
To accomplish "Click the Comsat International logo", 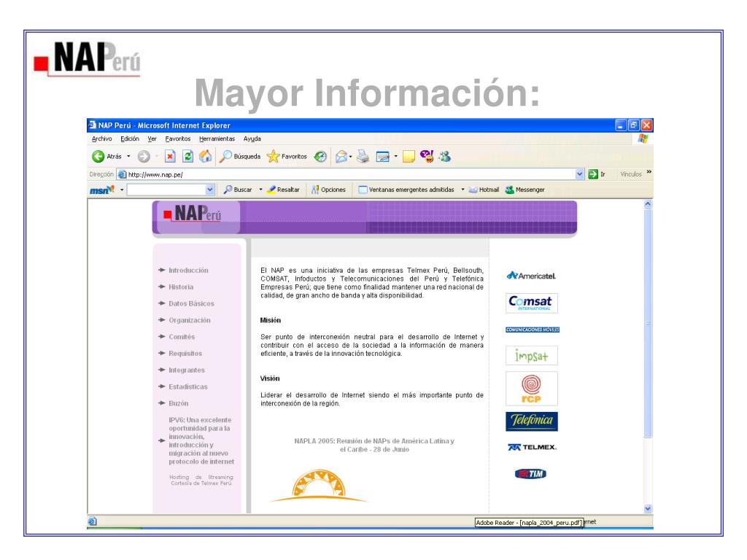I will 532,303.
